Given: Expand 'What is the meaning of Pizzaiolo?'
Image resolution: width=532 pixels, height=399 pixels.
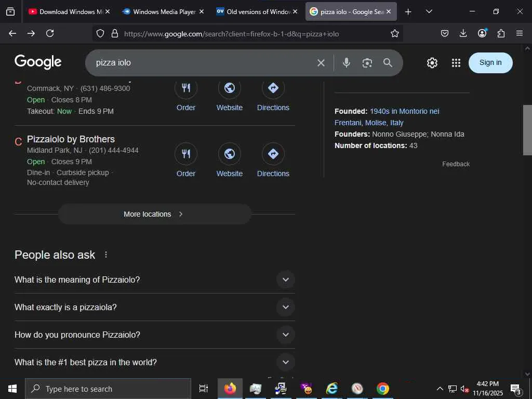Looking at the screenshot, I should [155, 280].
